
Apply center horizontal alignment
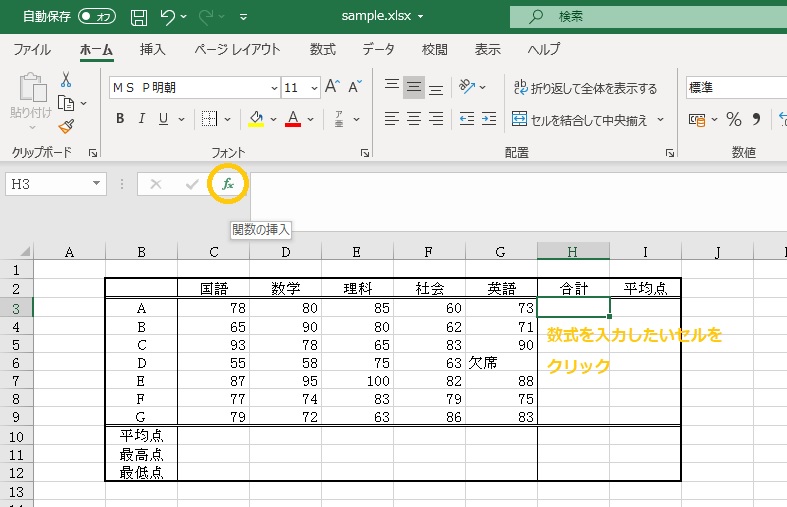(x=413, y=119)
